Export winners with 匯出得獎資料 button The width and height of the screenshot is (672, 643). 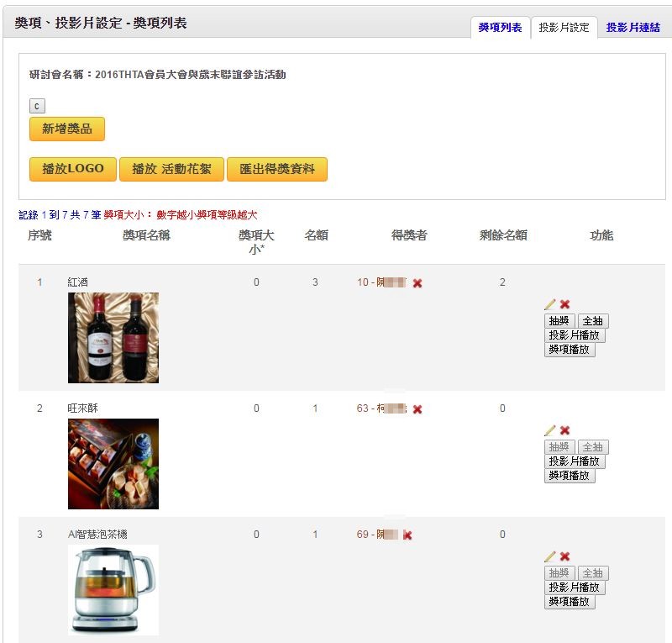tap(277, 169)
